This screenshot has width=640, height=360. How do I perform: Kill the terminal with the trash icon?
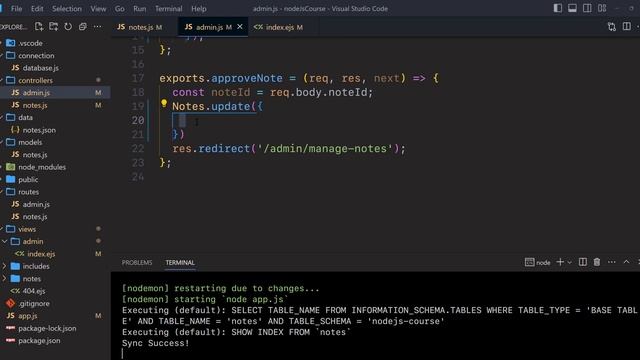tap(597, 262)
